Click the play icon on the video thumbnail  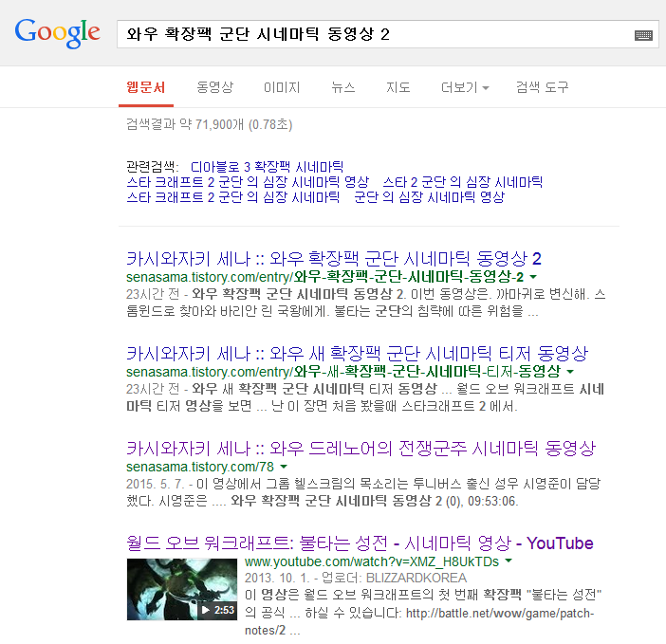pyautogui.click(x=206, y=610)
